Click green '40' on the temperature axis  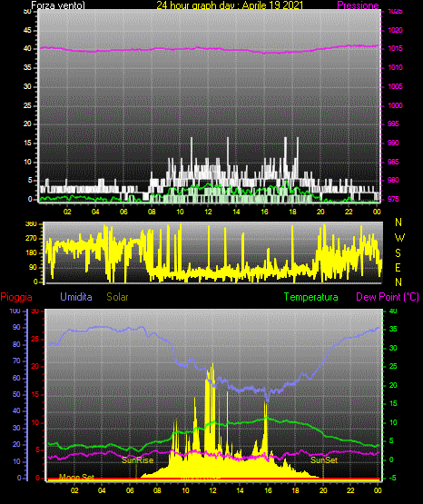(x=393, y=311)
